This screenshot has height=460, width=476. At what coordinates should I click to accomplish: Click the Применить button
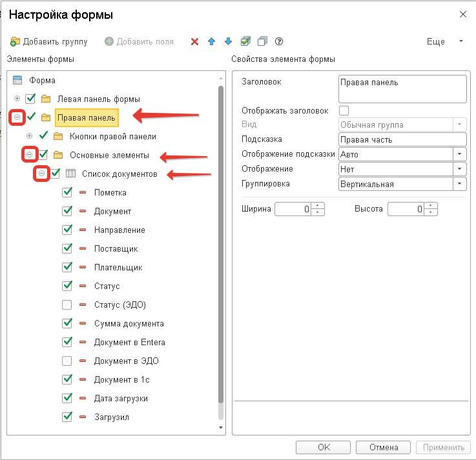(443, 447)
